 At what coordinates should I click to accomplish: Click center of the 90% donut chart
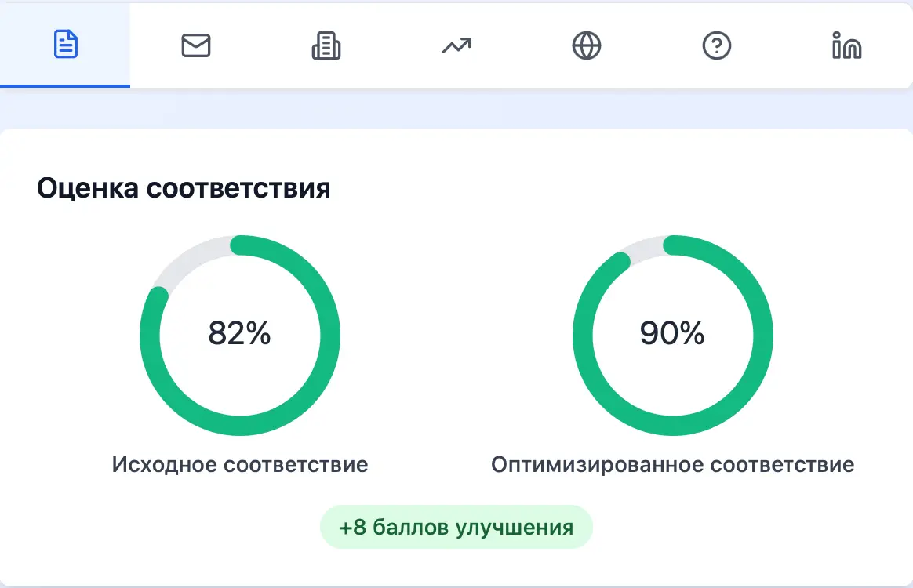tap(673, 335)
